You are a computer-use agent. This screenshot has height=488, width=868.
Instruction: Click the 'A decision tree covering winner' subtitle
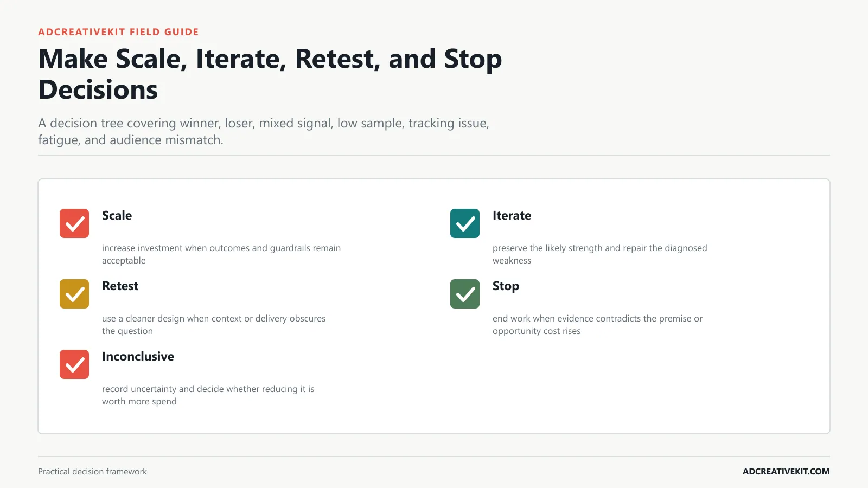pos(264,131)
